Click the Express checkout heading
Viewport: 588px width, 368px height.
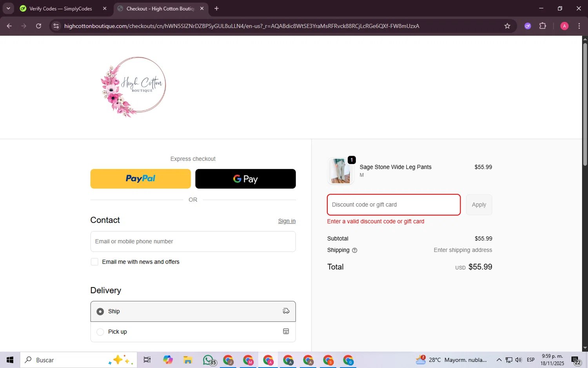(193, 159)
